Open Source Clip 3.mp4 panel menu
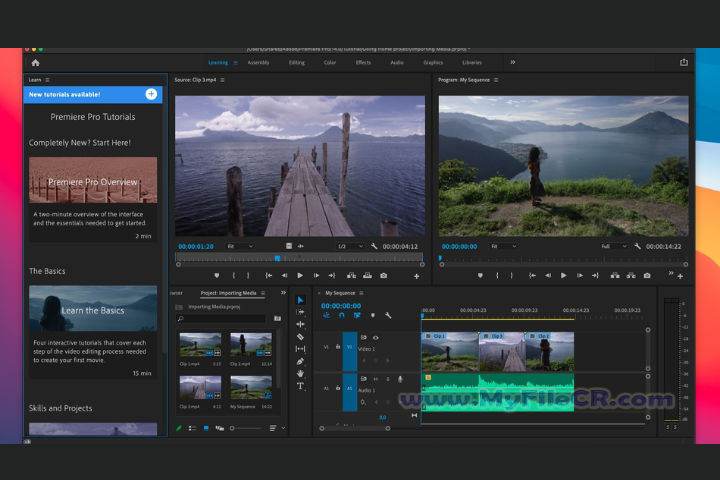The height and width of the screenshot is (480, 720). [223, 80]
